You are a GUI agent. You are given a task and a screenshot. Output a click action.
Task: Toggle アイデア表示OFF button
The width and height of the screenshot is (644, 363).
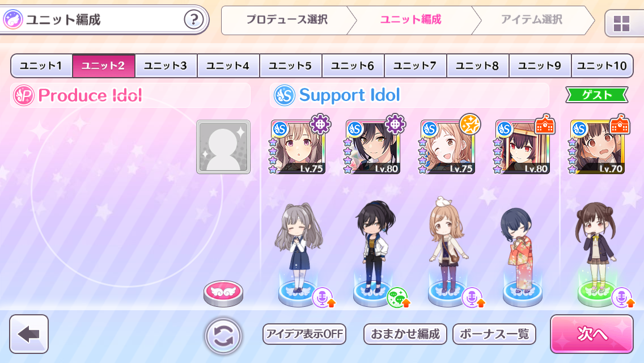[x=304, y=334]
